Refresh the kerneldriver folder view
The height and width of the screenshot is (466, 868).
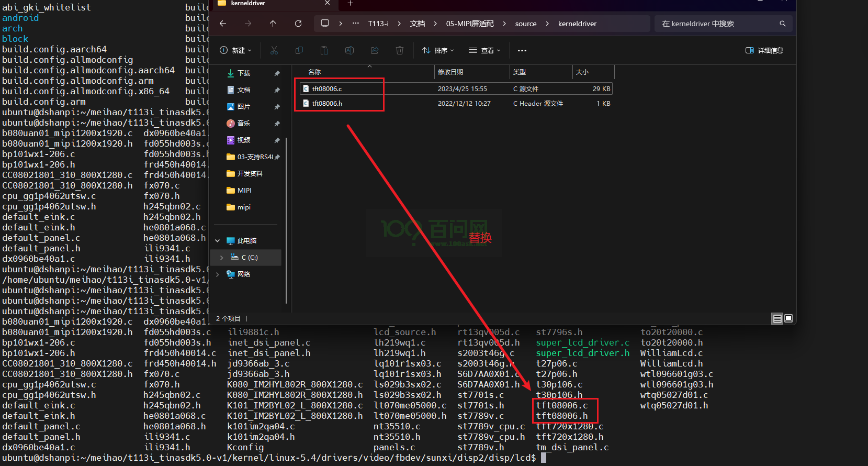[x=298, y=24]
